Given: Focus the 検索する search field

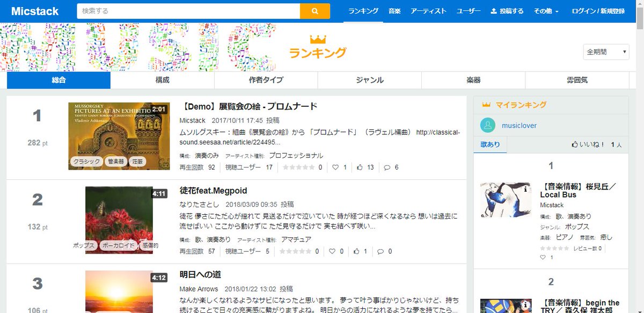Looking at the screenshot, I should (x=188, y=11).
